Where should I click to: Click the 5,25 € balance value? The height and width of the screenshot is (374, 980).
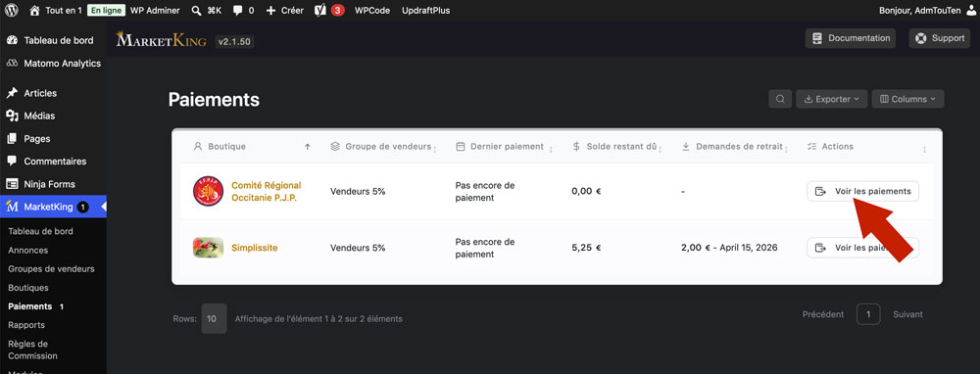(x=586, y=248)
